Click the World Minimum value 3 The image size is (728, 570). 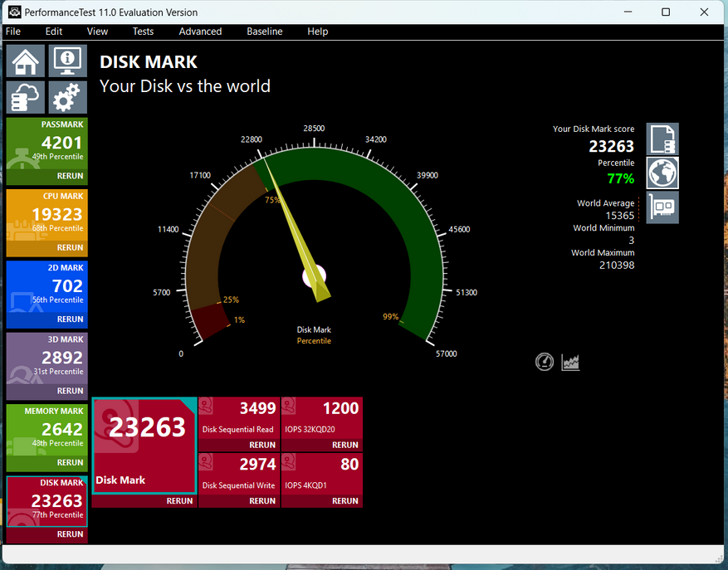[632, 241]
